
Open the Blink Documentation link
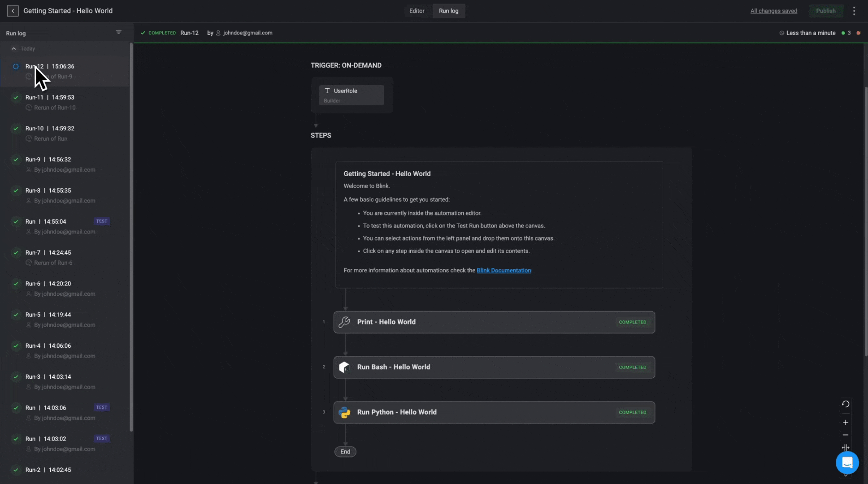(x=503, y=271)
